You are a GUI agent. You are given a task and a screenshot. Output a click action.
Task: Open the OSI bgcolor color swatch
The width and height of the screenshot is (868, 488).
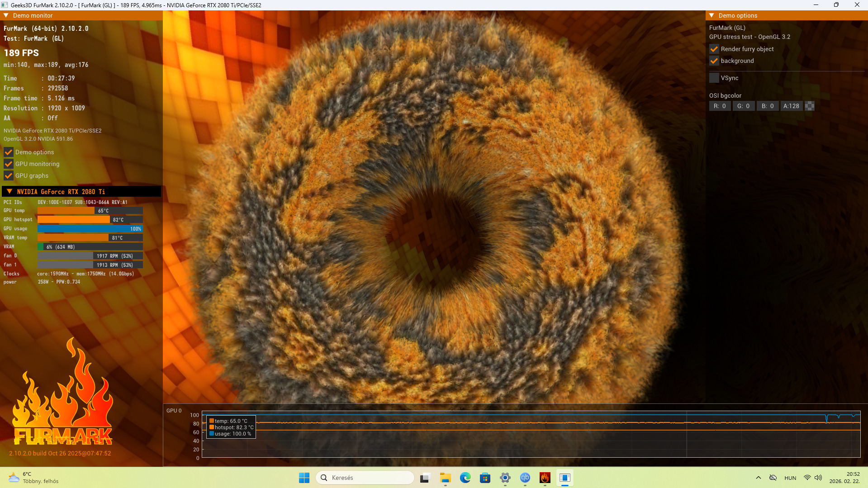(810, 106)
